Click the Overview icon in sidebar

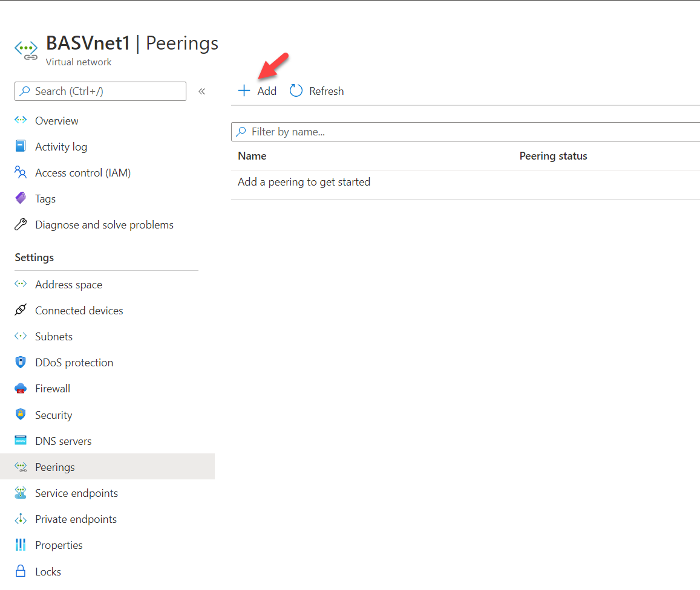(21, 120)
